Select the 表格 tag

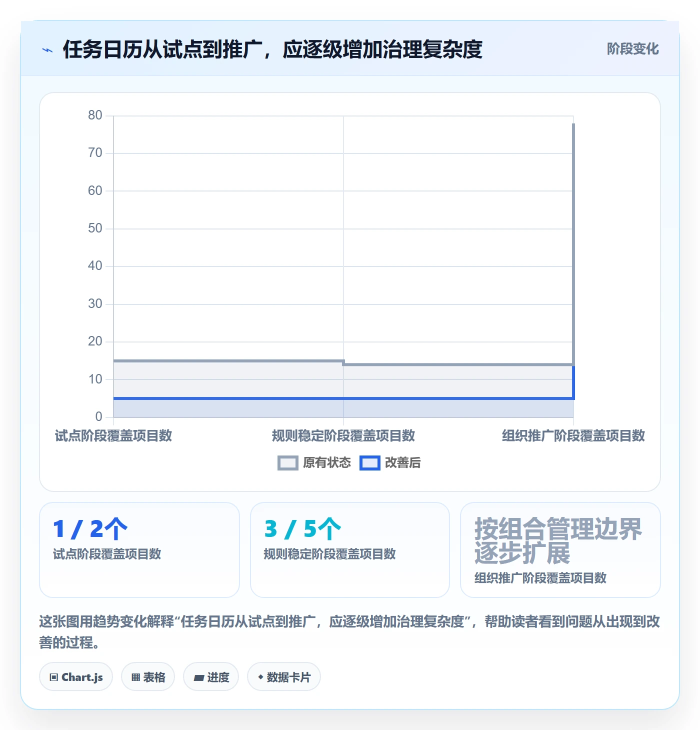click(x=148, y=677)
